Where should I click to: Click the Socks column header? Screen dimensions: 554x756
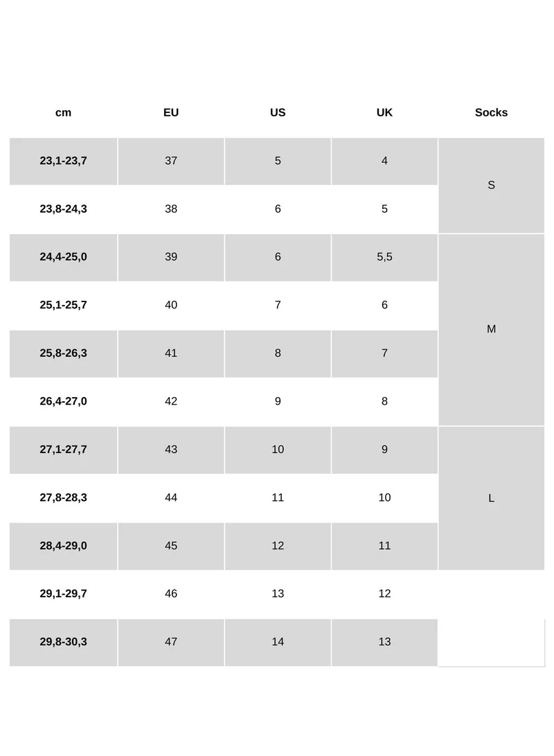pyautogui.click(x=491, y=112)
